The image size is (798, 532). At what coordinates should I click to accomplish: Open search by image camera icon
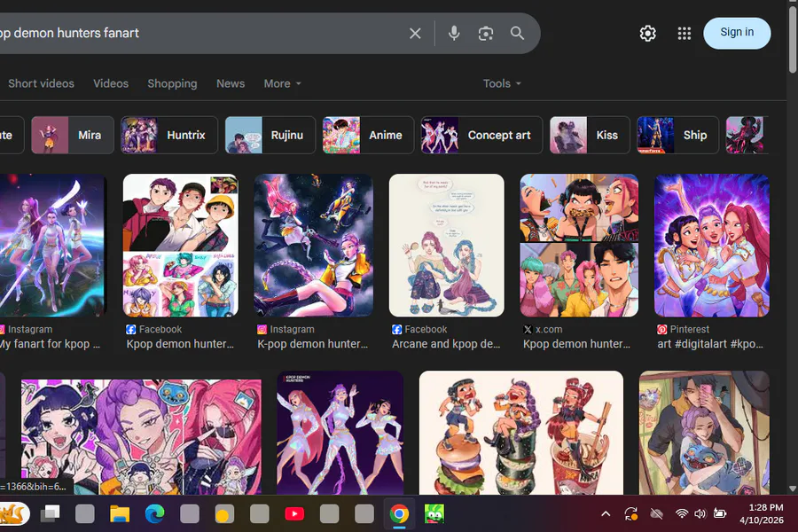(486, 34)
